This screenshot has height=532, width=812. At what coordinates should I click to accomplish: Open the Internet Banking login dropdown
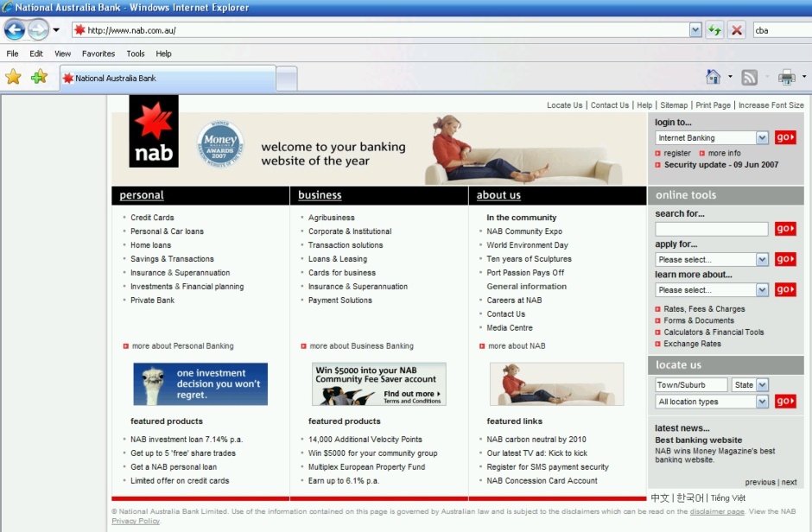pyautogui.click(x=762, y=137)
